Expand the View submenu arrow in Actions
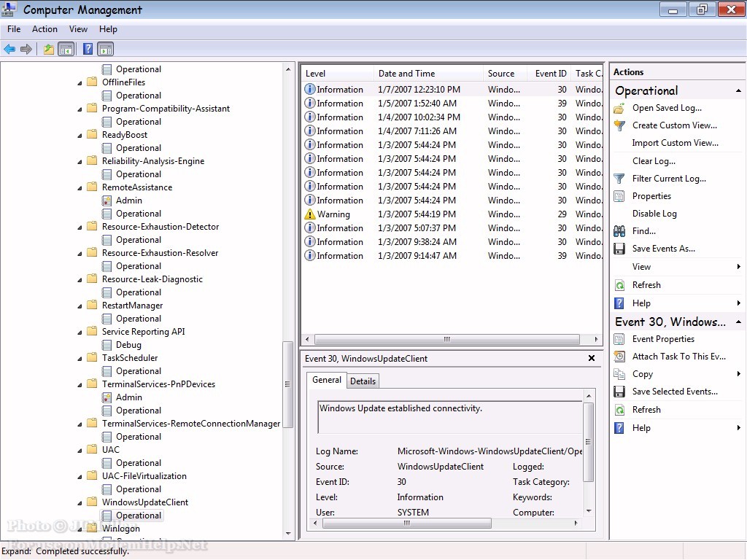 pos(738,267)
